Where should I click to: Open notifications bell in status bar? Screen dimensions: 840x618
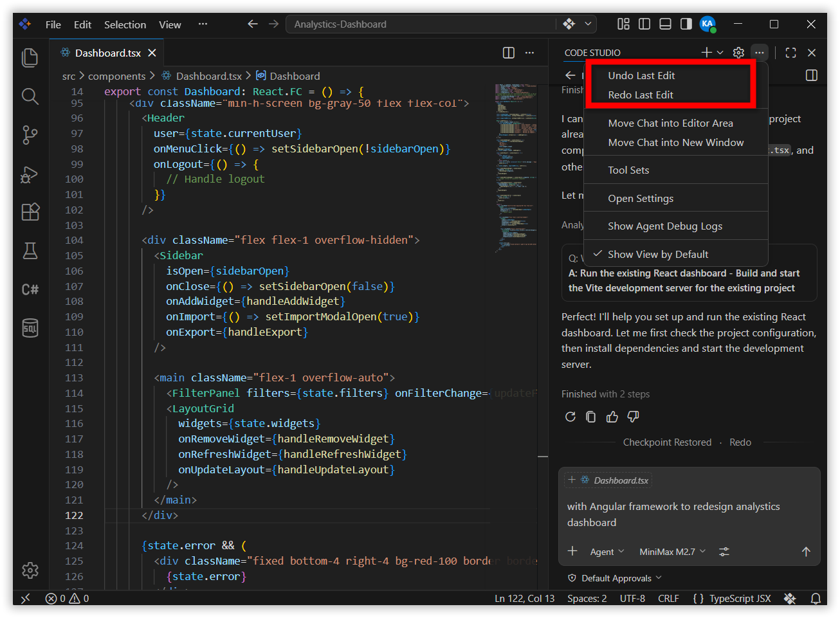(x=816, y=599)
